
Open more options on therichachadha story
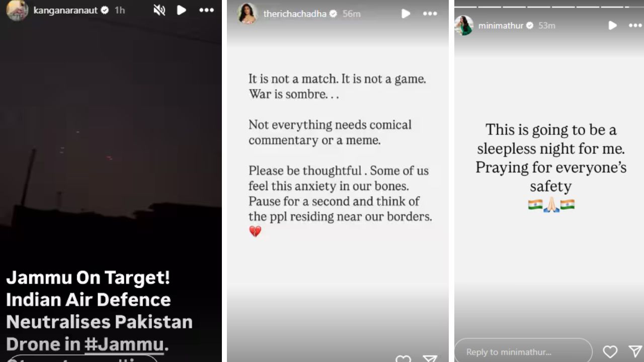(x=430, y=14)
